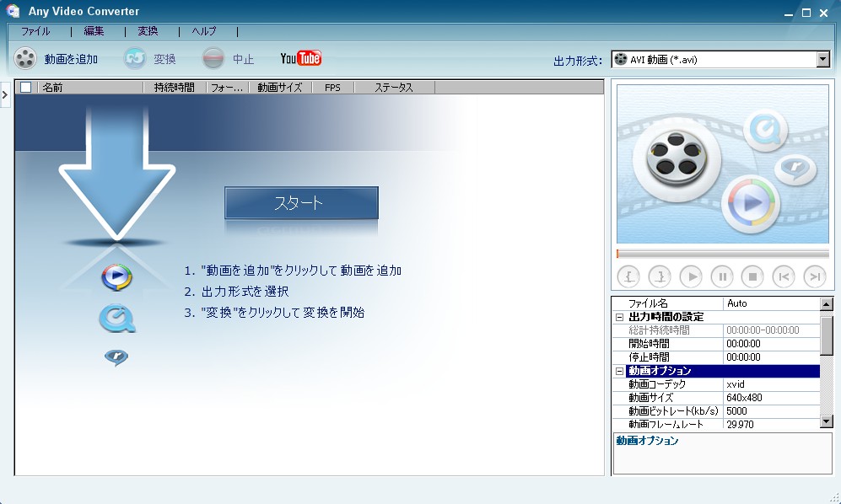The image size is (841, 504).
Task: Change the 動画サイズ value 640x480
Action: (772, 397)
